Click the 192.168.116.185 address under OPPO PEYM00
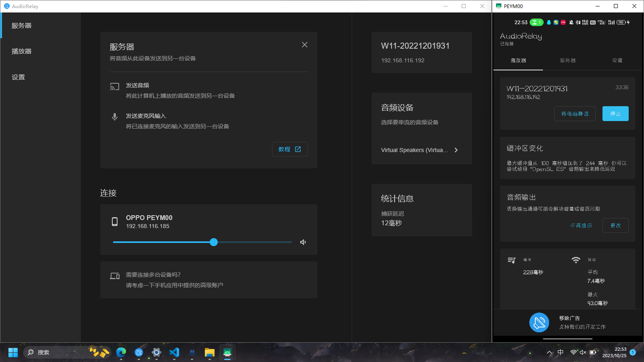This screenshot has width=644, height=362. [x=148, y=226]
